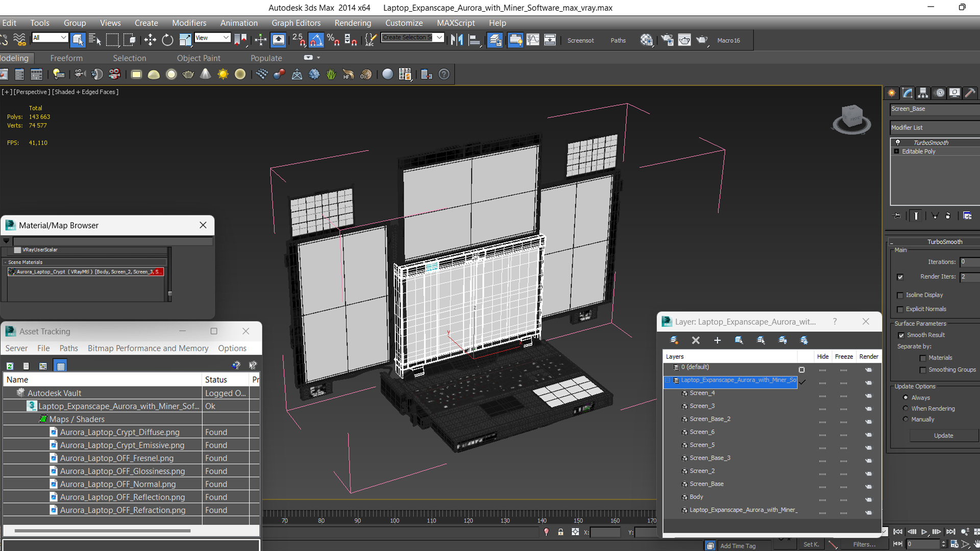Image resolution: width=980 pixels, height=551 pixels.
Task: Open the Curve Editor
Action: [532, 40]
